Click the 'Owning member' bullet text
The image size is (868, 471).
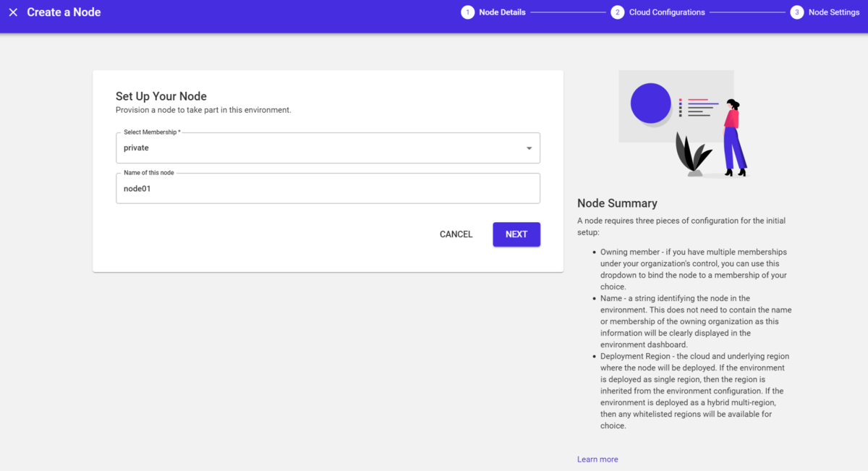[694, 269]
